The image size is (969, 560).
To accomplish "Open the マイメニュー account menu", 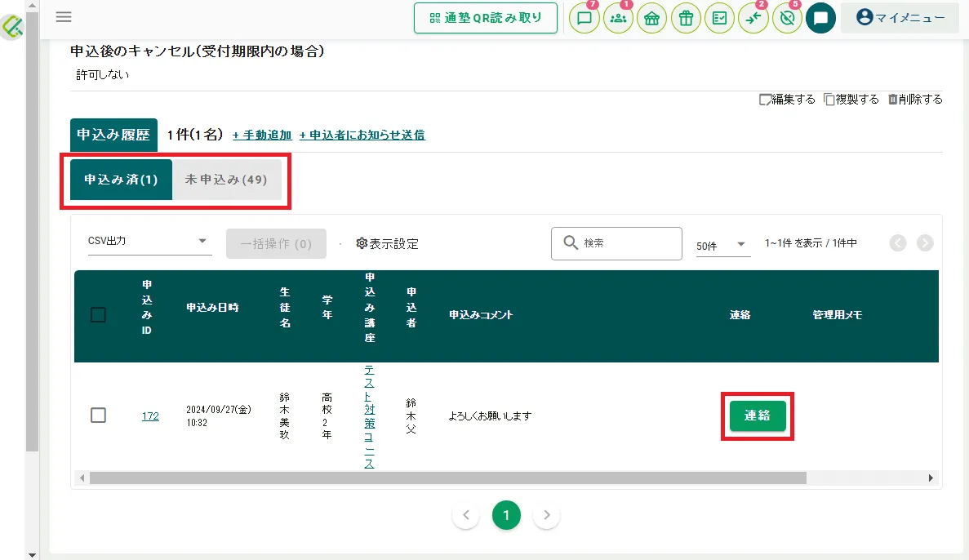I will [900, 17].
